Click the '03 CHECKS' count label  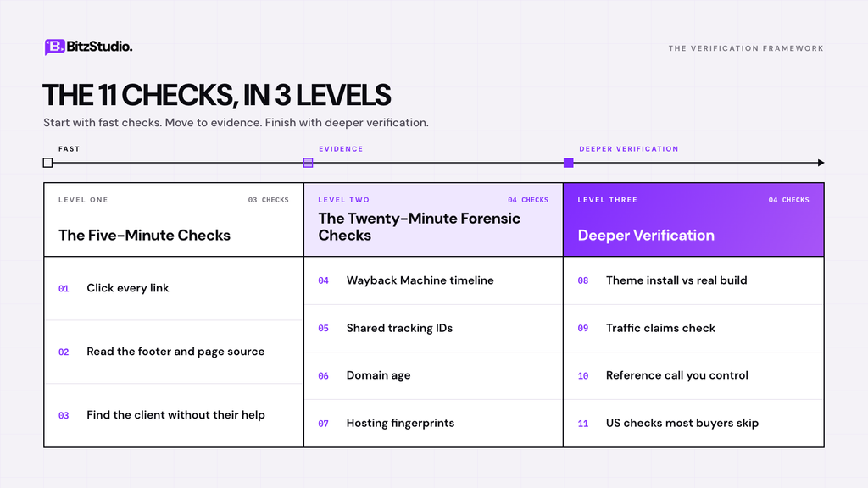click(269, 200)
